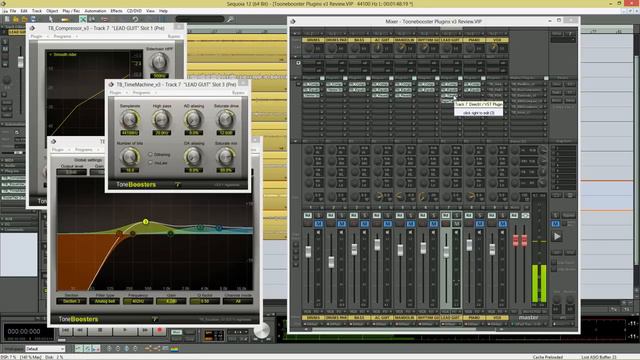The width and height of the screenshot is (640, 360).
Task: Toggle DRUMS plugins enable box in Mixer
Action: pyautogui.click(x=322, y=78)
